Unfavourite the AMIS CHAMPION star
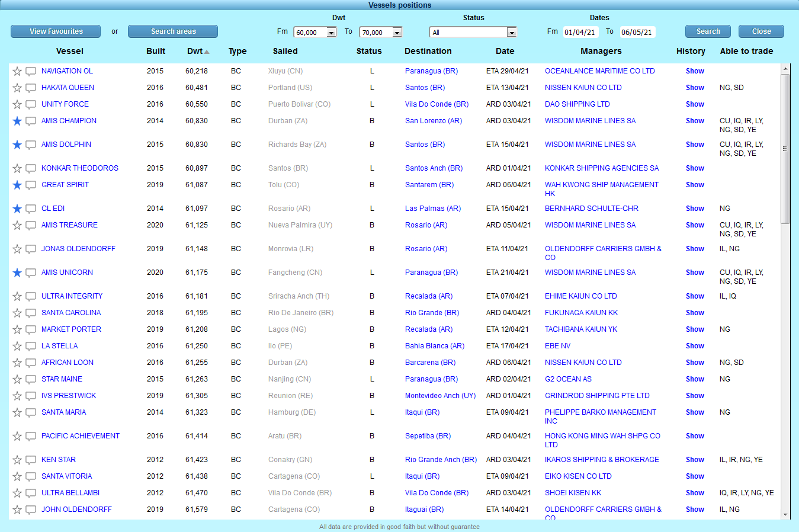799x532 pixels. click(17, 121)
